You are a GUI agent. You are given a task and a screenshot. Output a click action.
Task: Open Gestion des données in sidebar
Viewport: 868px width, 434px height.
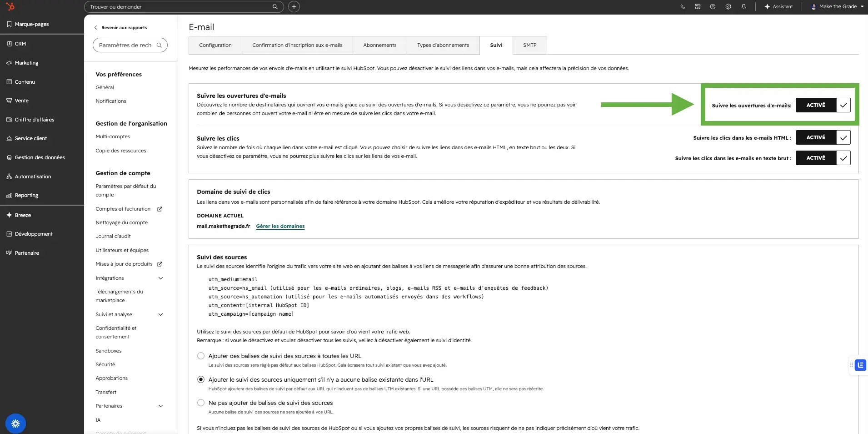coord(36,157)
